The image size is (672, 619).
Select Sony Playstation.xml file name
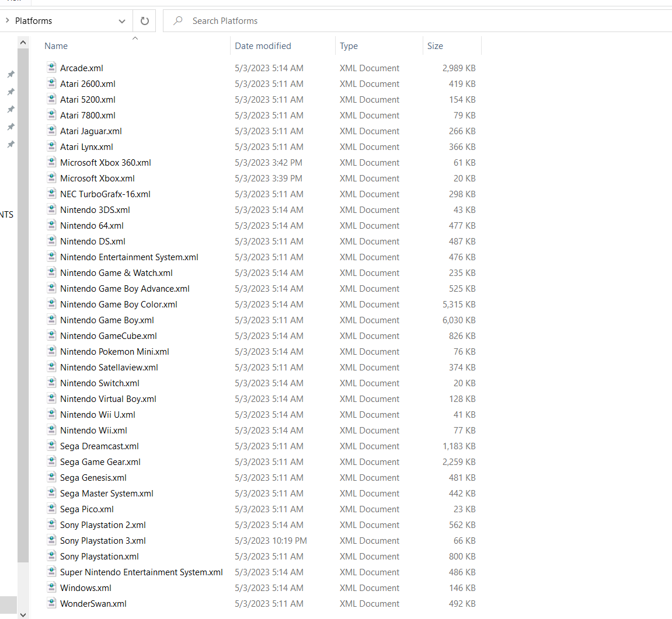(99, 556)
